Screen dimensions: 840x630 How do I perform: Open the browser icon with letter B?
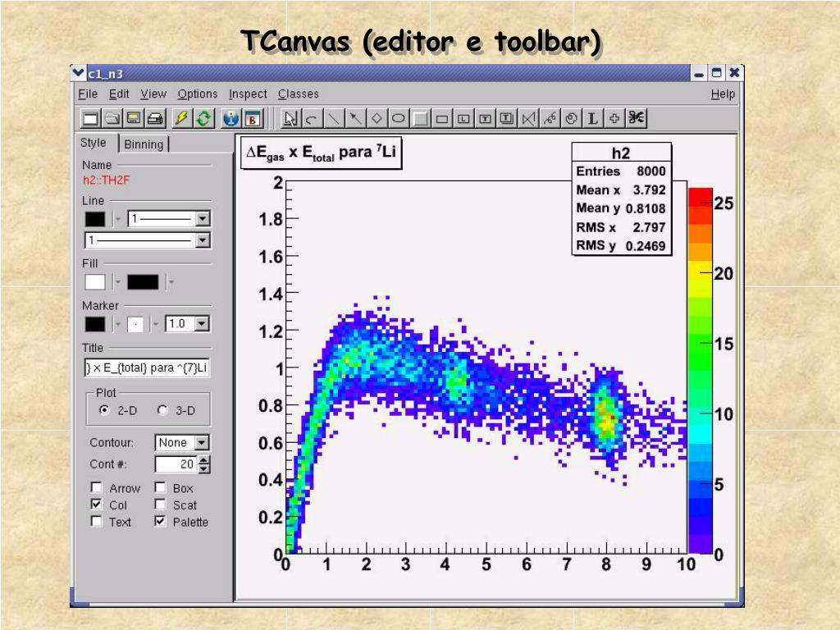(253, 118)
